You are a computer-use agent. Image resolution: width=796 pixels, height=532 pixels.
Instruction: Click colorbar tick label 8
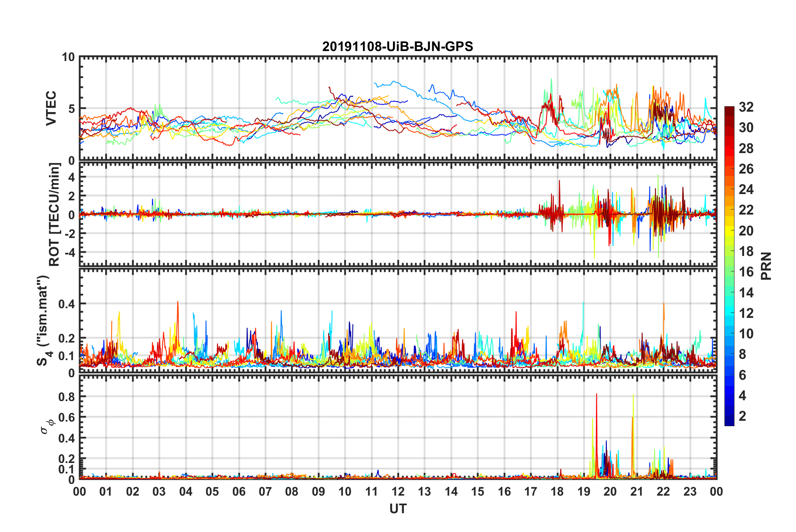742,354
